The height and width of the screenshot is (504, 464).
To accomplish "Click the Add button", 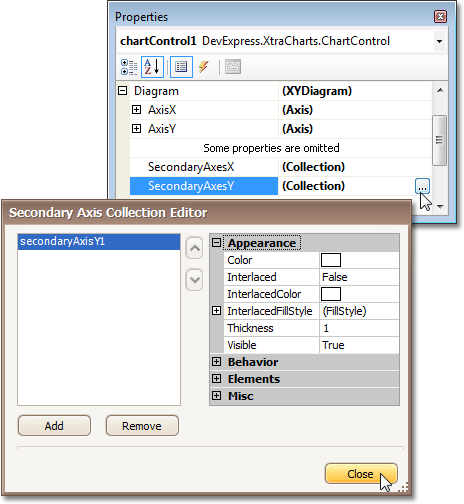I will point(54,426).
